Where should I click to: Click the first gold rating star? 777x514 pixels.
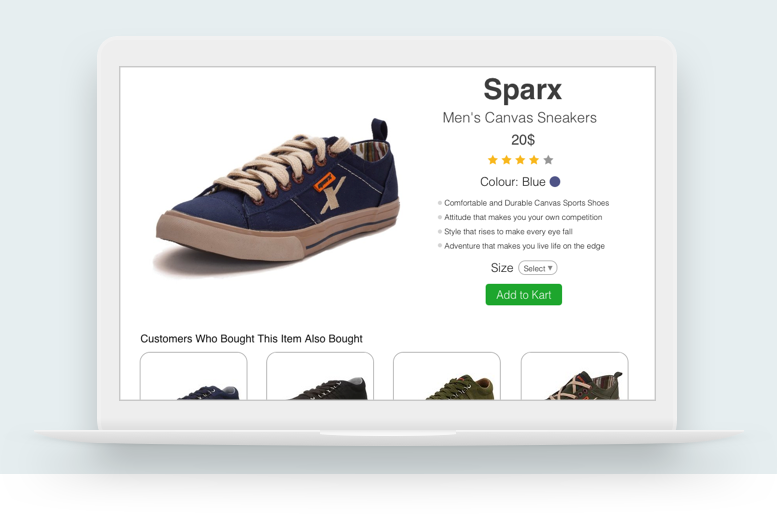(493, 160)
